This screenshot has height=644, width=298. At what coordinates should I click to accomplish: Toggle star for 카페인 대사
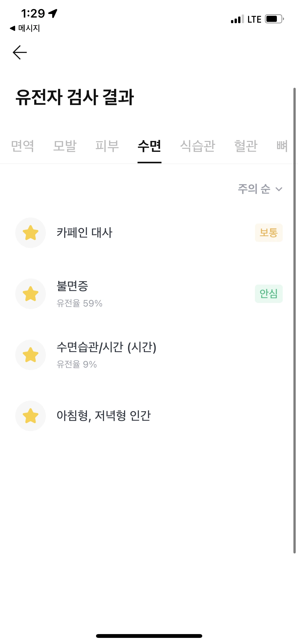tap(31, 233)
